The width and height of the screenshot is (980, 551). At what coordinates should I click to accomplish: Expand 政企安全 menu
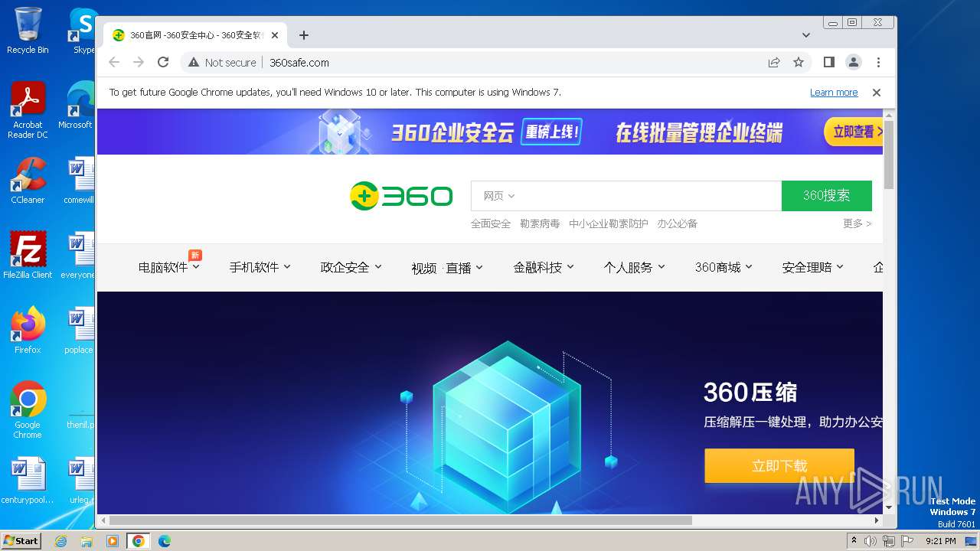[351, 267]
